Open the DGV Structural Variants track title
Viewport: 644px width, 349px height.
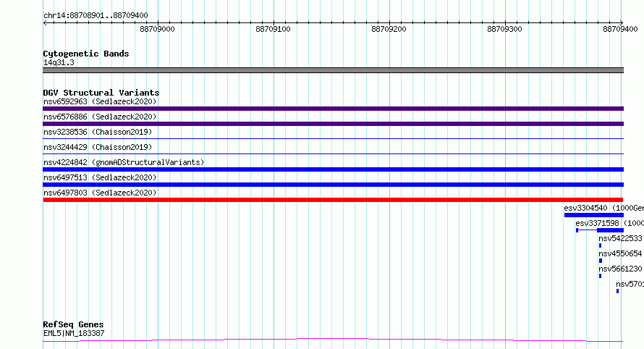[x=101, y=93]
